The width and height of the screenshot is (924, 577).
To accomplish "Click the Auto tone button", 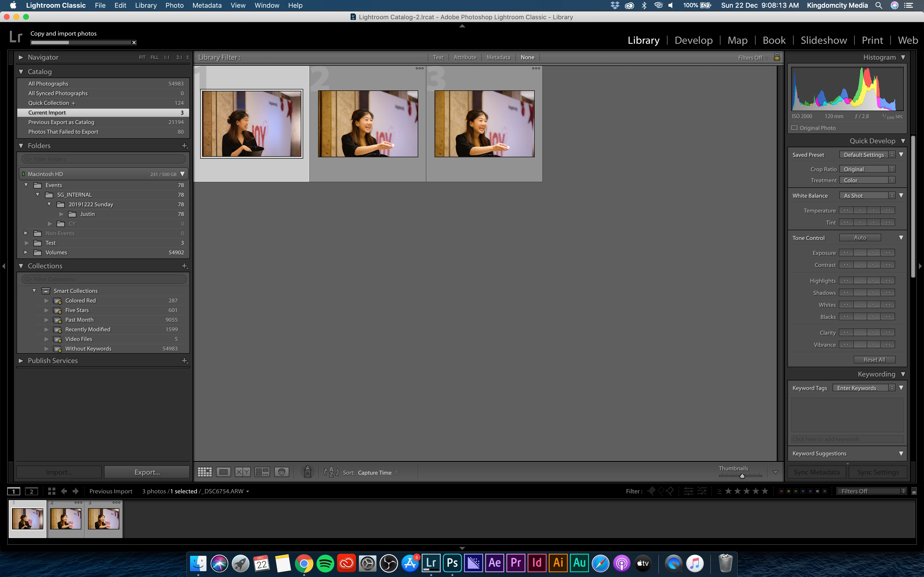I will [860, 237].
